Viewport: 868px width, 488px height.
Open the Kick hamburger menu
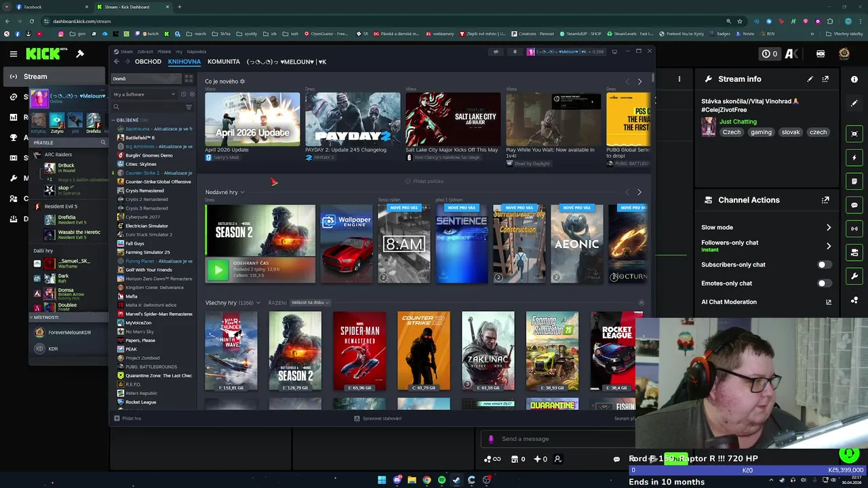point(13,54)
